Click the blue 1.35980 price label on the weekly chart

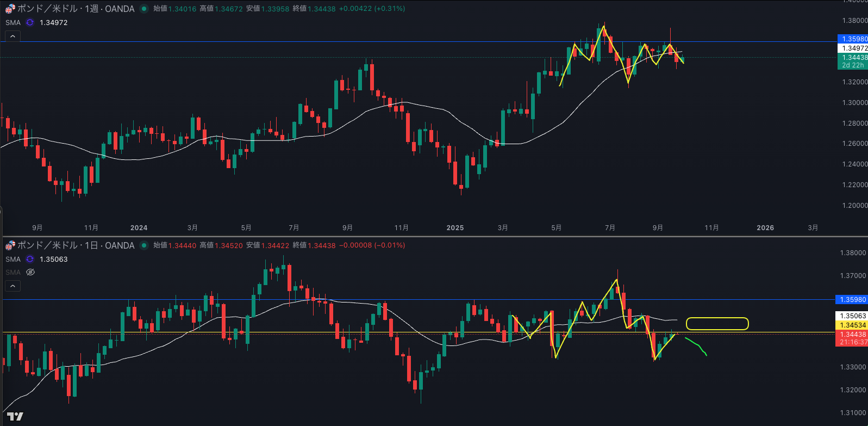[x=854, y=39]
